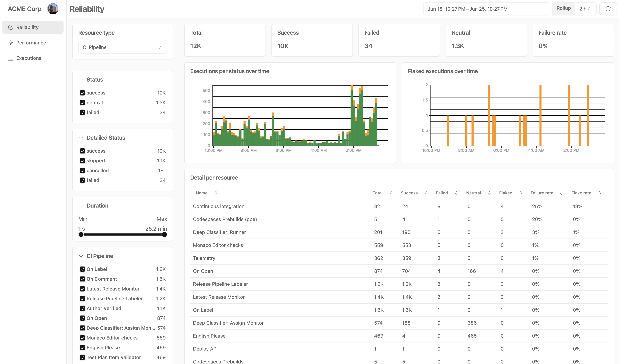Click the Continuous integration resource row
619x364 pixels.
tap(219, 206)
